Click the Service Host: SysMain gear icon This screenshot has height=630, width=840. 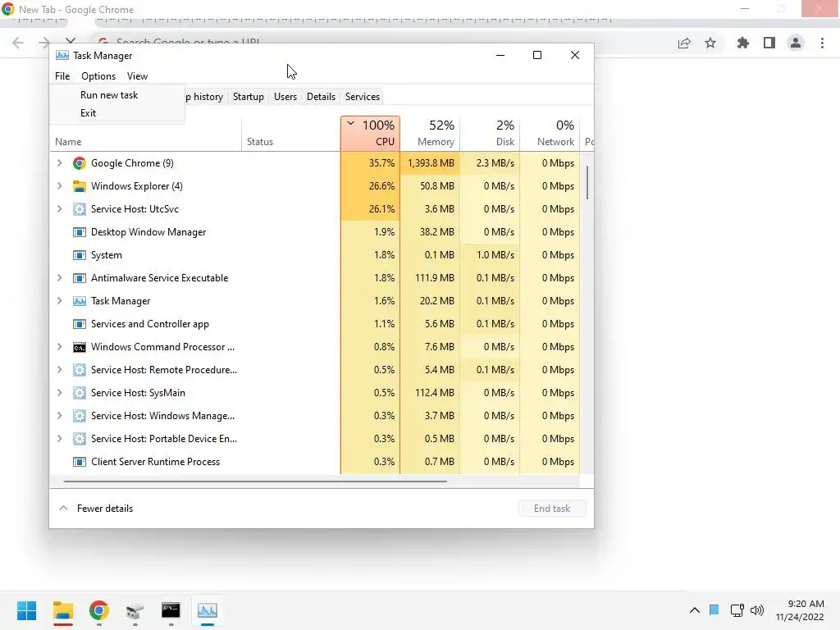[80, 393]
